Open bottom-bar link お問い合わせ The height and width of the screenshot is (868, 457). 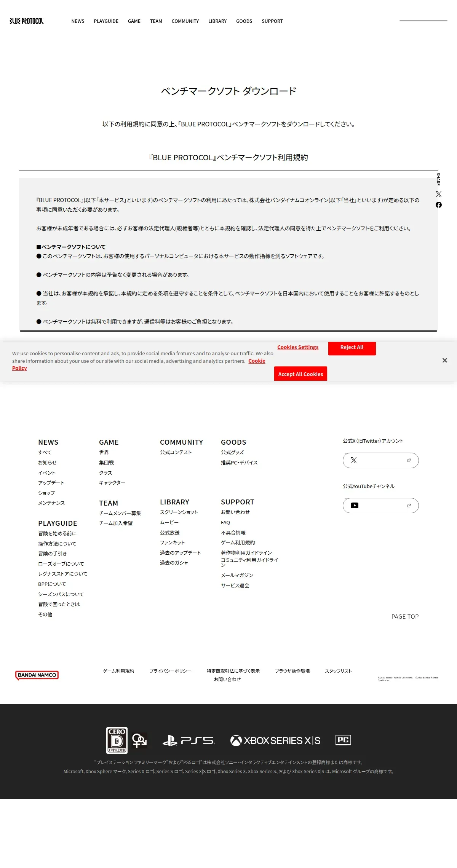pyautogui.click(x=227, y=679)
